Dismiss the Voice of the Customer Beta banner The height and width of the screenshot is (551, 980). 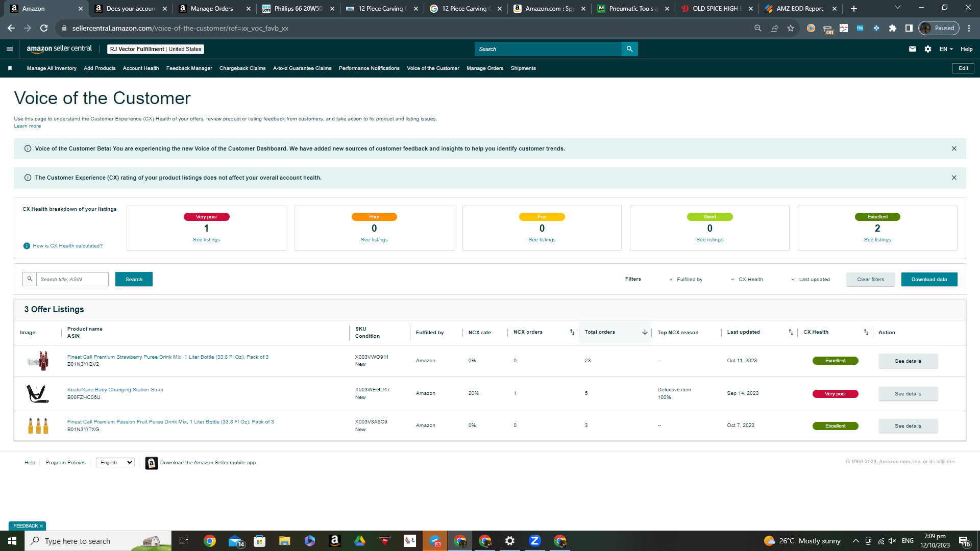pyautogui.click(x=954, y=148)
